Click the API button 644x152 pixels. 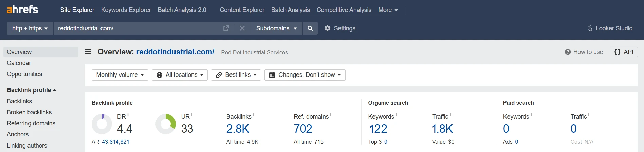click(x=624, y=52)
